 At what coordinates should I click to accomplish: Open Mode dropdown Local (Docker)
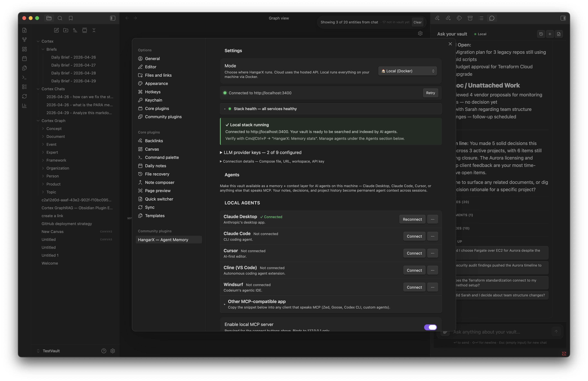coord(408,71)
